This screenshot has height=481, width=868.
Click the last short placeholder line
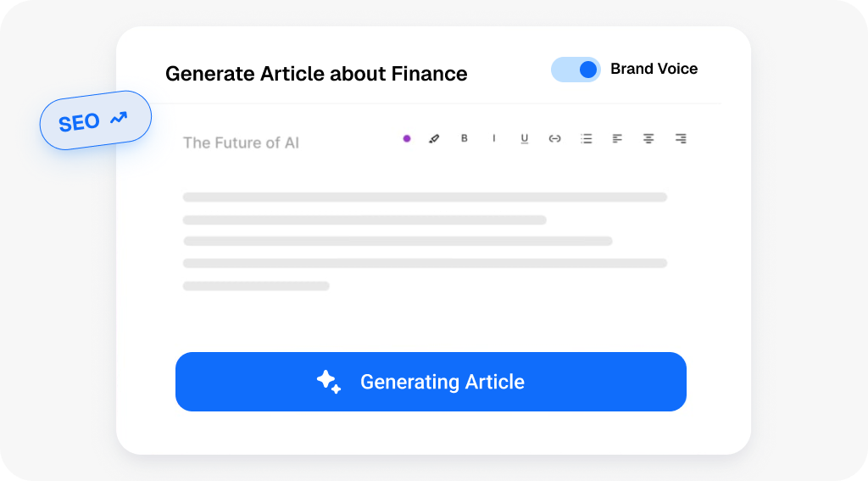coord(256,286)
